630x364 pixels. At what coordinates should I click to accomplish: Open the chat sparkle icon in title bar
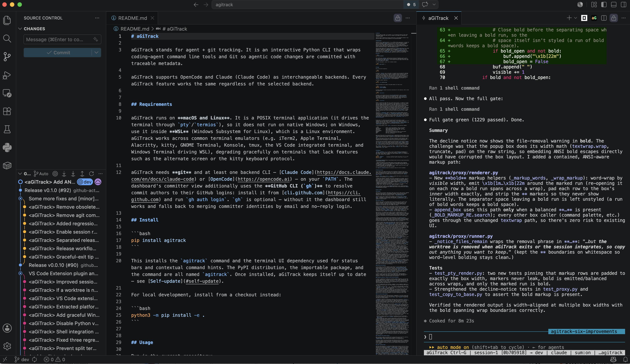(x=425, y=5)
